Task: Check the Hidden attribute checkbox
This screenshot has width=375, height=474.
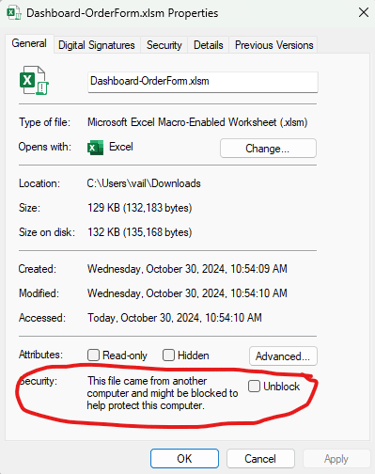Action: click(169, 355)
